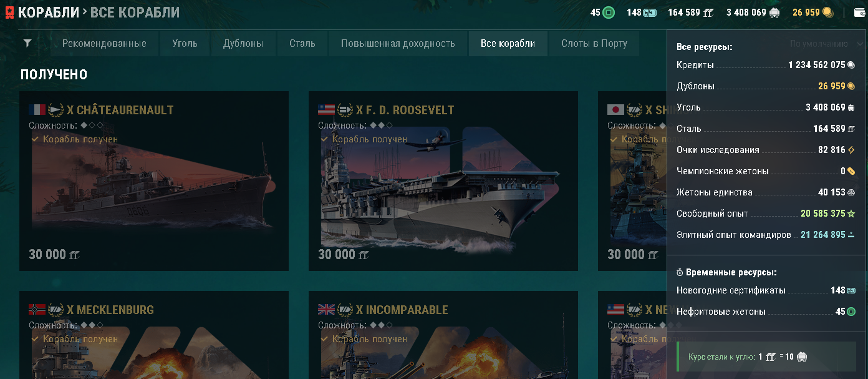
Task: Click the steel icon beside 164 589 in top bar
Action: (709, 12)
